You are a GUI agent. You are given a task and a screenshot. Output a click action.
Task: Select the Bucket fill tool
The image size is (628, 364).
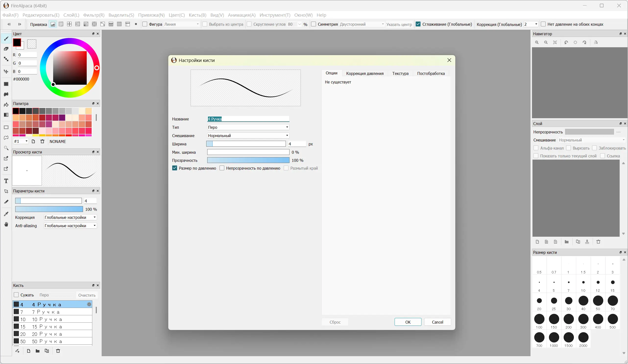pos(6,105)
